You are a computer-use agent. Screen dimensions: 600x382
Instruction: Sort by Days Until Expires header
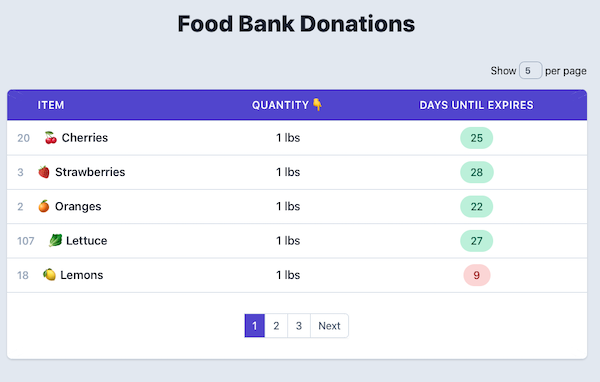point(476,105)
